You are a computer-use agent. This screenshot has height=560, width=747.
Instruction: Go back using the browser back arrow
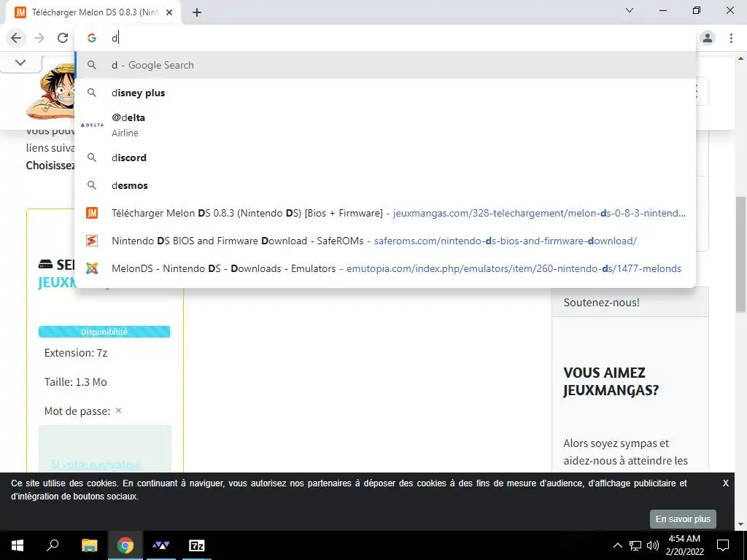coord(16,38)
